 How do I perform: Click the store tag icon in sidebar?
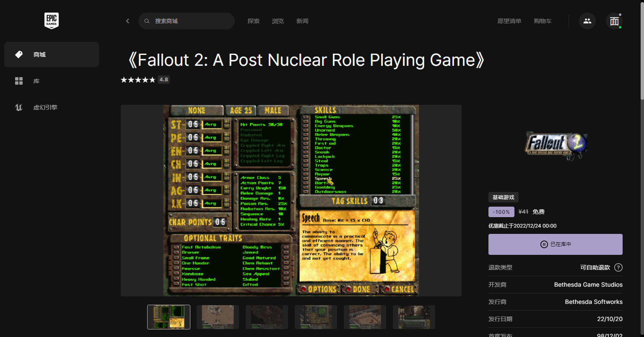[x=19, y=54]
